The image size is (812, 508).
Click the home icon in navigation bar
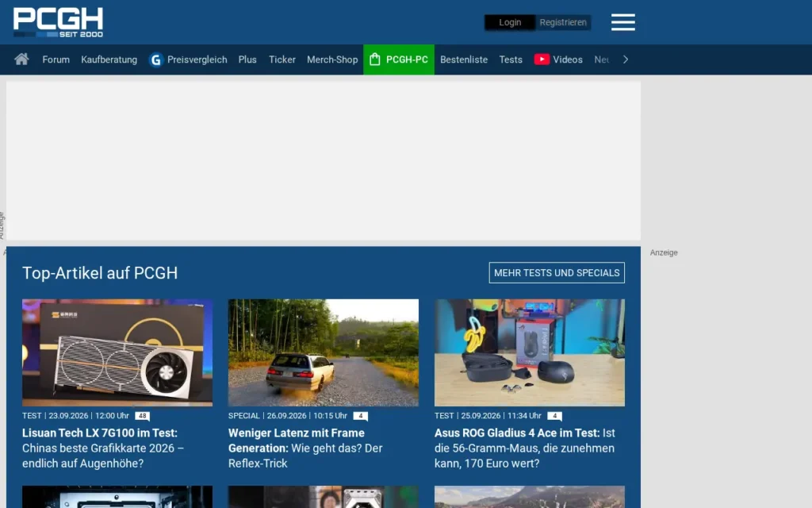(21, 59)
